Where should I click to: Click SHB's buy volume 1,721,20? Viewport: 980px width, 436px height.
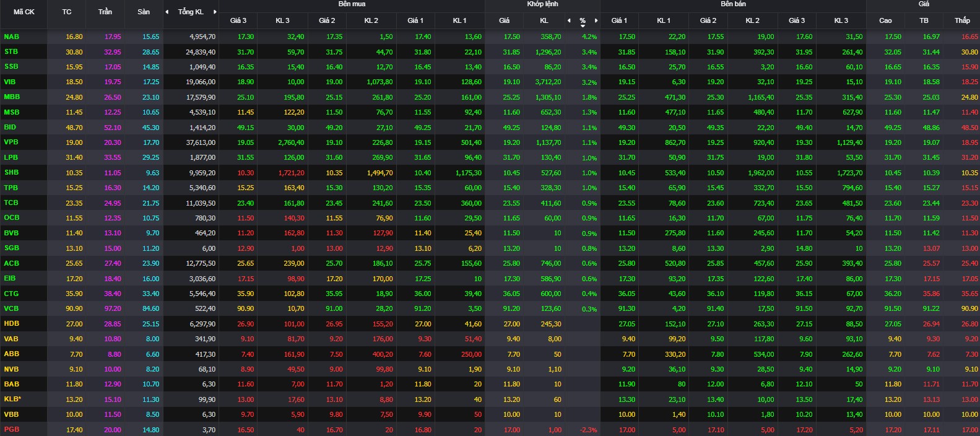[292, 173]
